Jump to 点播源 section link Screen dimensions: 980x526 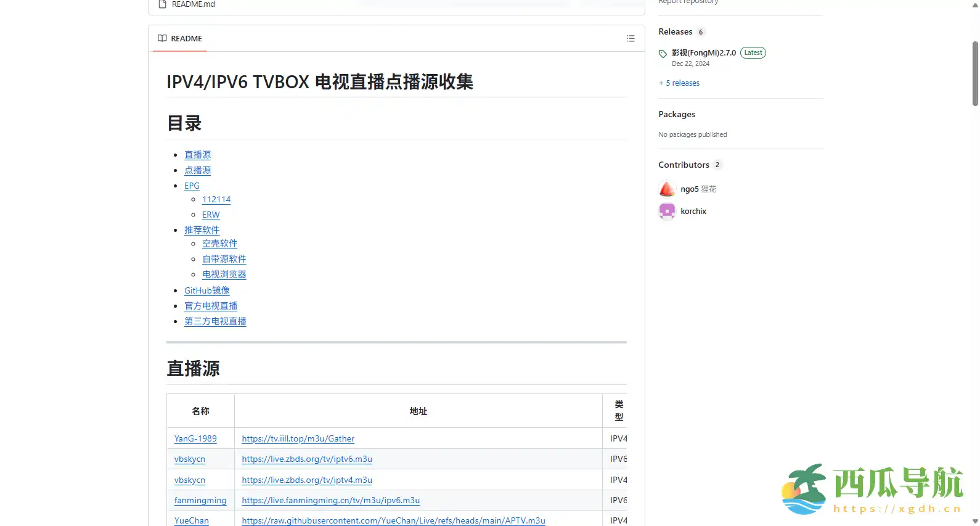coord(197,170)
